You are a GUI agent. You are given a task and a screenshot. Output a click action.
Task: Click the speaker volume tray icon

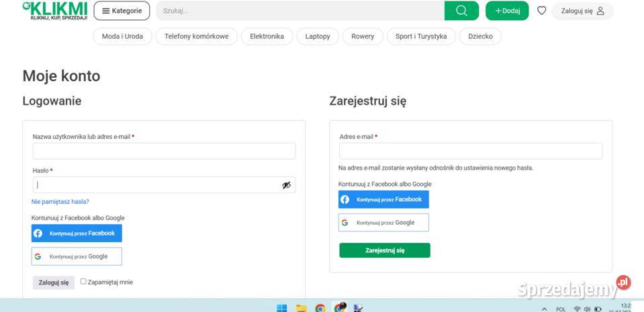click(587, 309)
